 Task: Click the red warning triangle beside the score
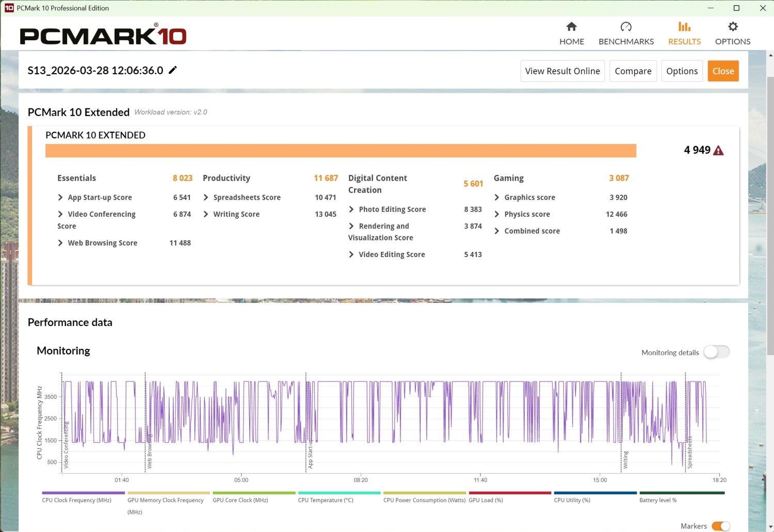[x=718, y=151]
